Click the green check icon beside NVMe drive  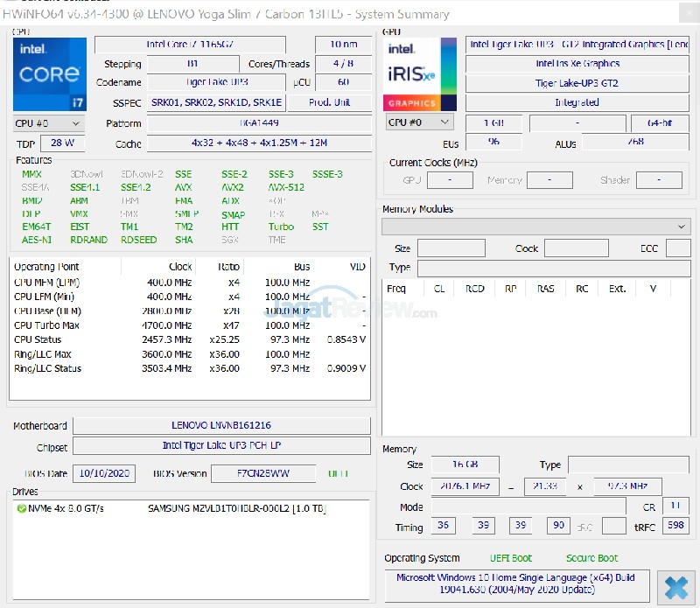[21, 508]
